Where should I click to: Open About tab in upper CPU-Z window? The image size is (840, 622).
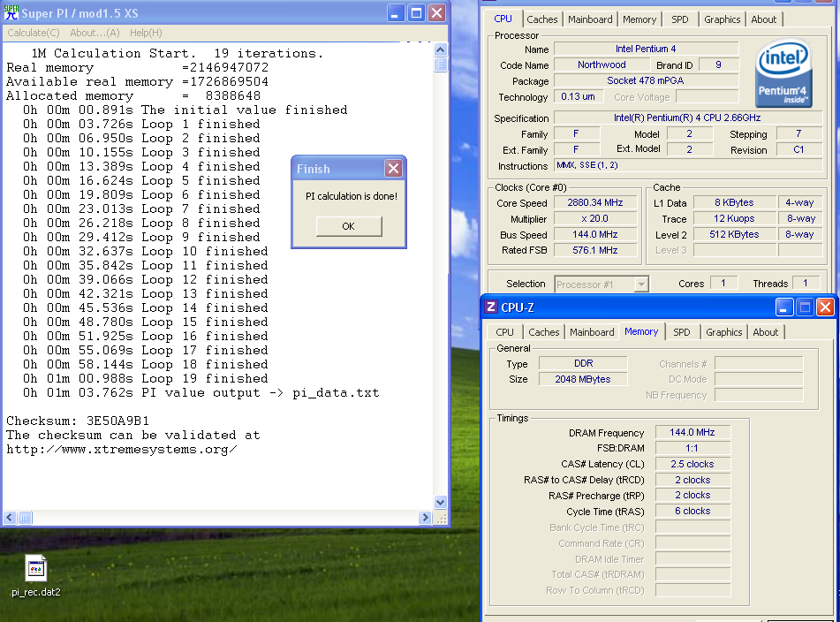(764, 19)
